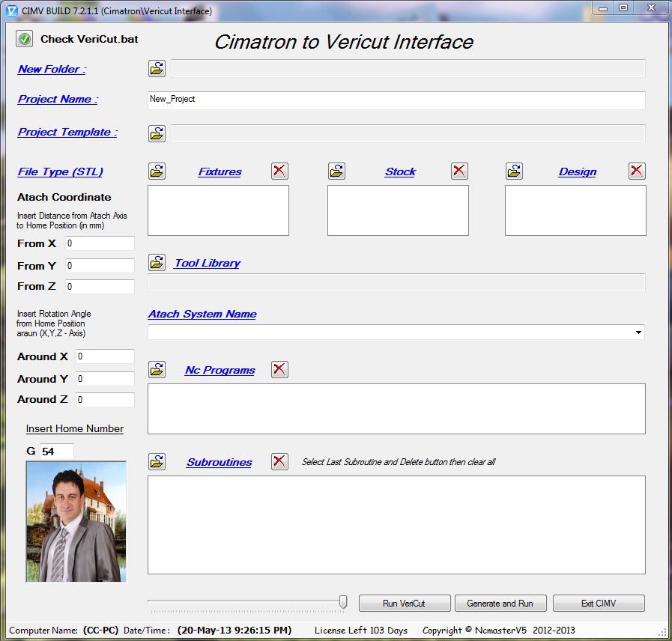Click the Design link label
Image resolution: width=672 pixels, height=641 pixels.
(578, 171)
